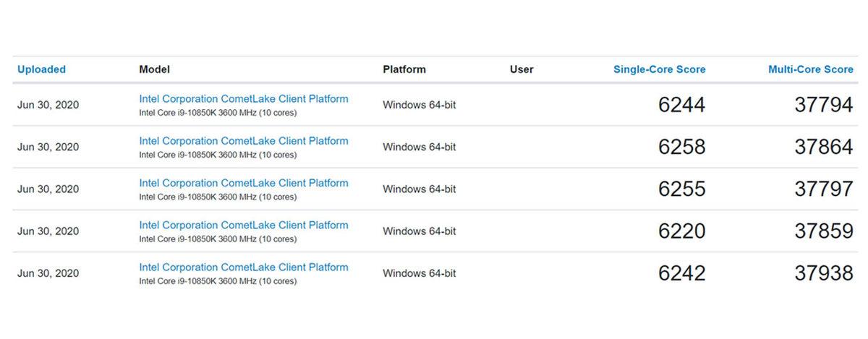Open the CometLake link for the 6258 result

(x=244, y=141)
